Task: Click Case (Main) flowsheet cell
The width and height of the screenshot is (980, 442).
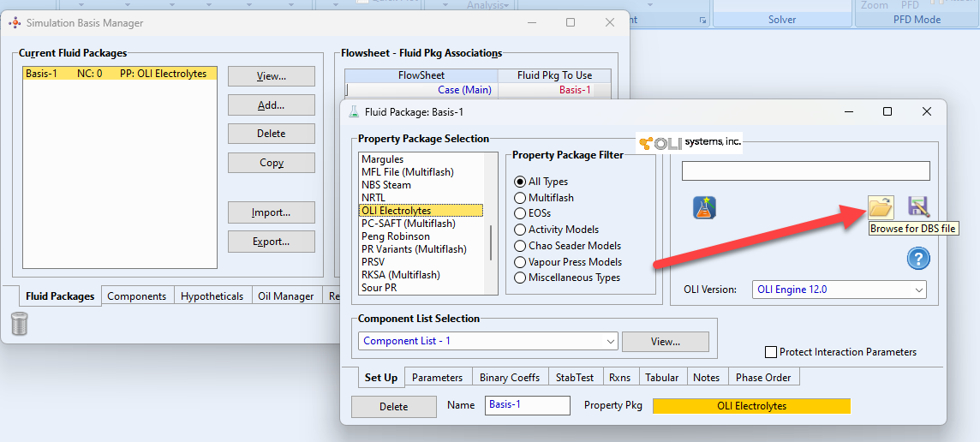Action: click(x=421, y=90)
